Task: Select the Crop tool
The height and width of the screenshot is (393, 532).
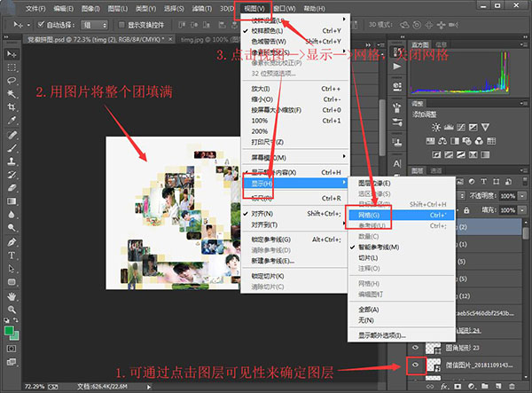Action: pos(12,107)
